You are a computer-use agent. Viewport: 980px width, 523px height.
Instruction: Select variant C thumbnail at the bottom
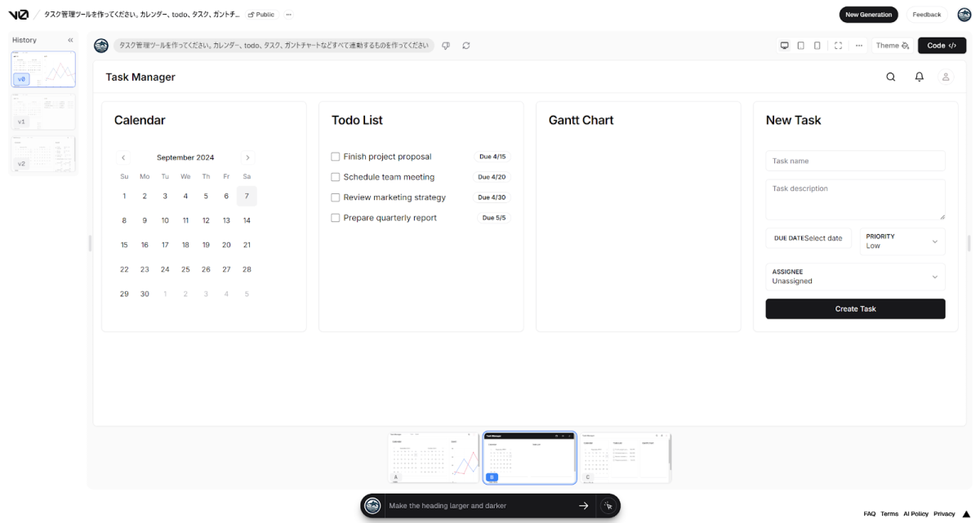[625, 458]
